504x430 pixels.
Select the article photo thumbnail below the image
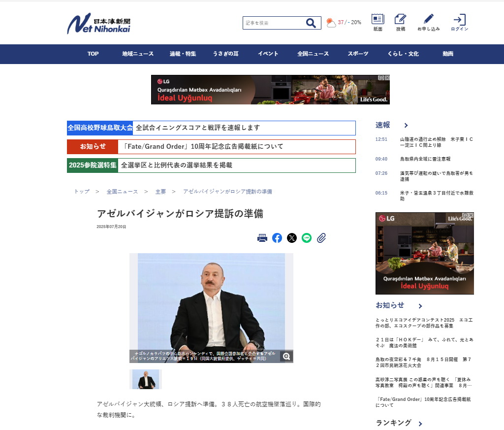point(146,379)
